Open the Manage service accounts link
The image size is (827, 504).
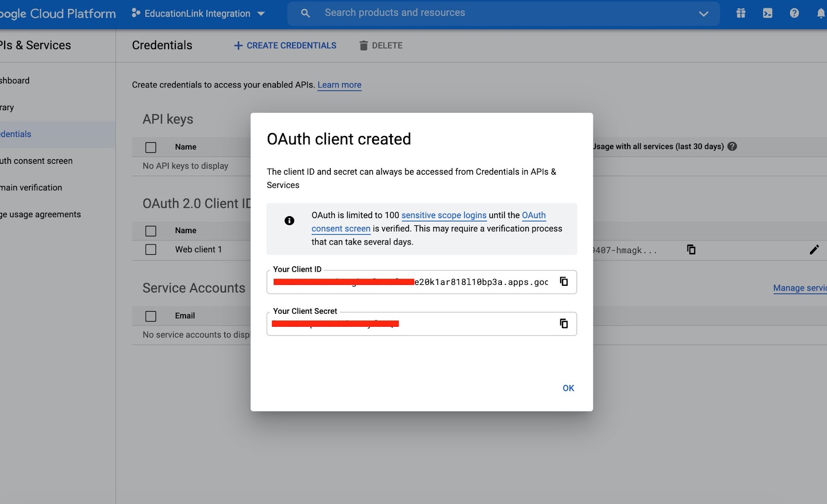click(800, 288)
